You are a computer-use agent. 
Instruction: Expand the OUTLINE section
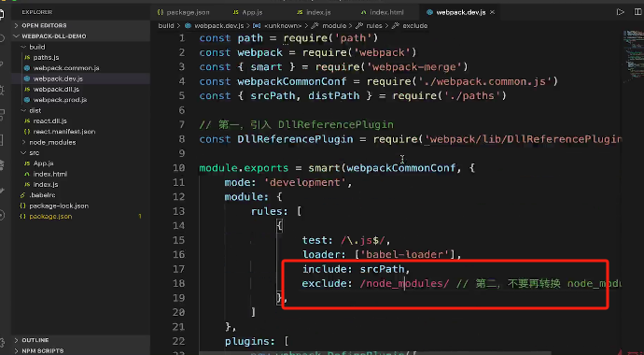pyautogui.click(x=35, y=340)
